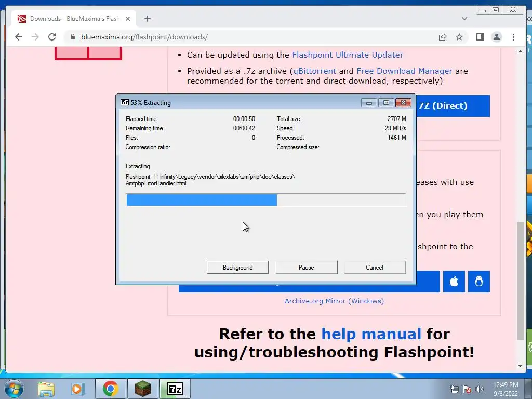The width and height of the screenshot is (532, 399).
Task: Open the tab search chevron
Action: click(x=464, y=19)
